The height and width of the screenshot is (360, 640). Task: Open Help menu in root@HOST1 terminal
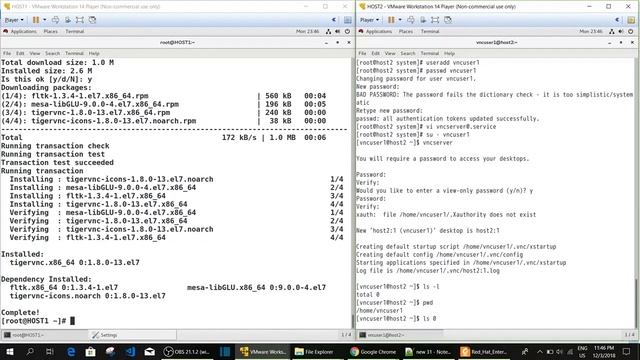[x=94, y=53]
